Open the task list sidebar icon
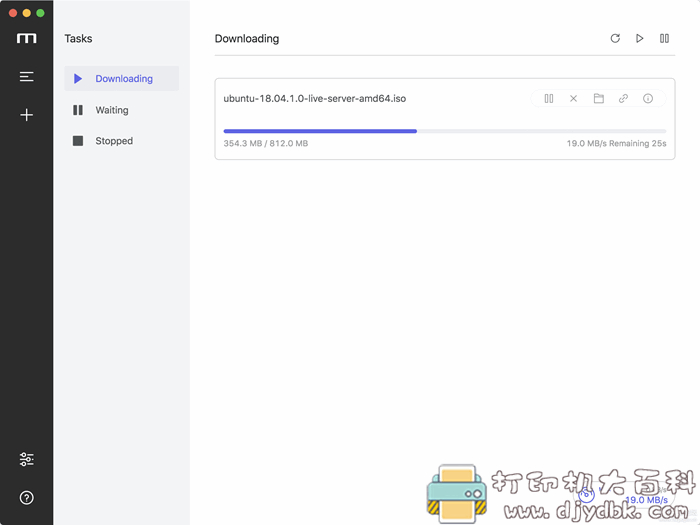The height and width of the screenshot is (525, 700). point(26,77)
